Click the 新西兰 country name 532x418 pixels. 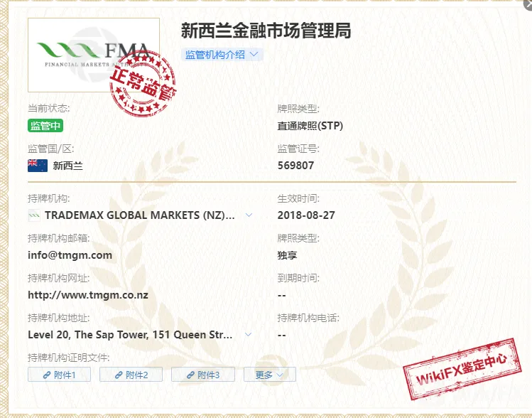(68, 166)
